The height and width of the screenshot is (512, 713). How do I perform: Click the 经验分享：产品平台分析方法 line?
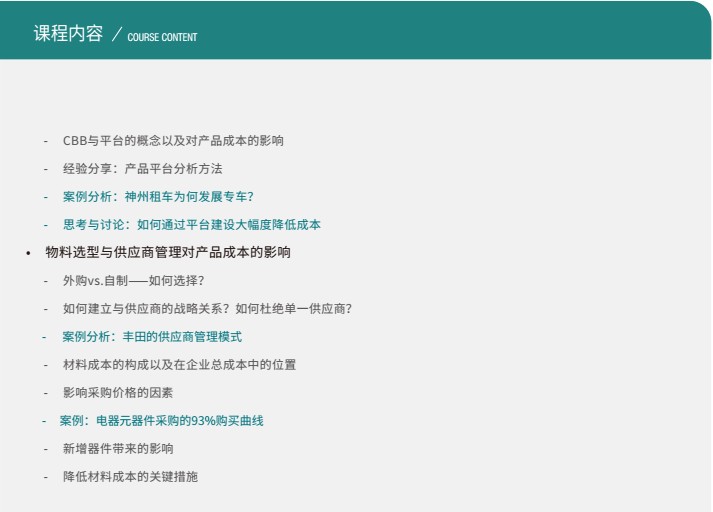142,169
